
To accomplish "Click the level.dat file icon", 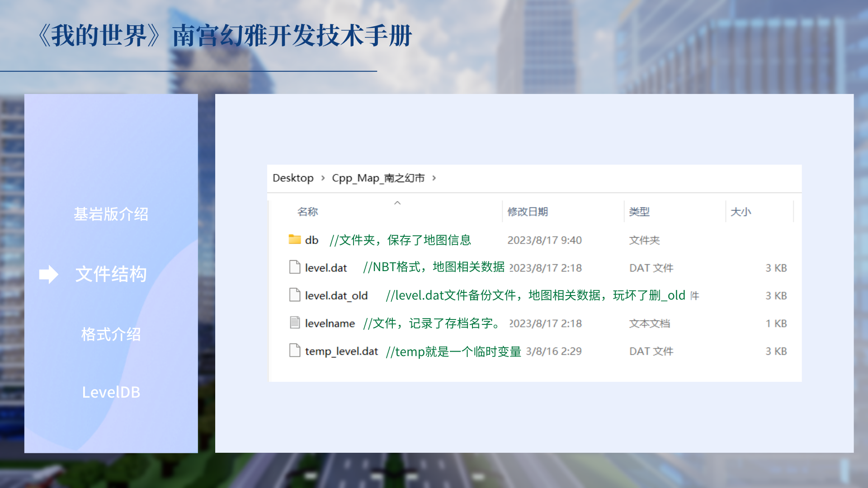I will [x=295, y=267].
